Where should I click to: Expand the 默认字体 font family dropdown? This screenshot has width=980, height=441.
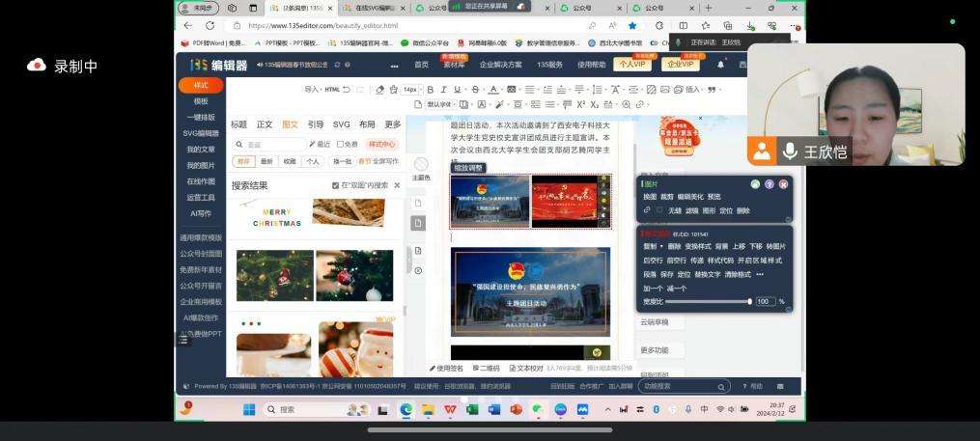pos(443,104)
